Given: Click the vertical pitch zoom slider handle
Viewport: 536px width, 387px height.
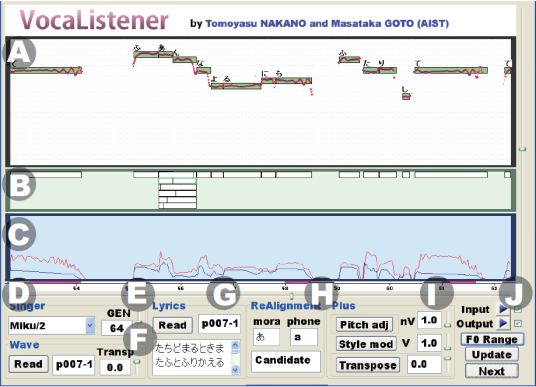Looking at the screenshot, I should 522,149.
